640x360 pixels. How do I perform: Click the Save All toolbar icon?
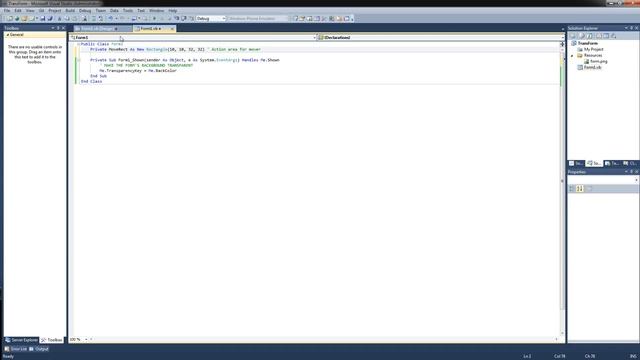(50, 19)
